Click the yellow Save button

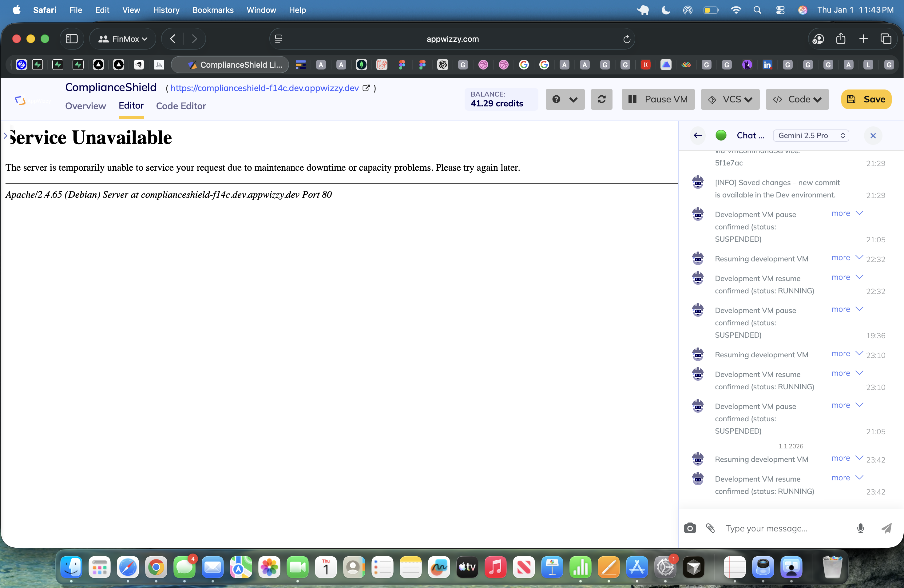point(866,99)
